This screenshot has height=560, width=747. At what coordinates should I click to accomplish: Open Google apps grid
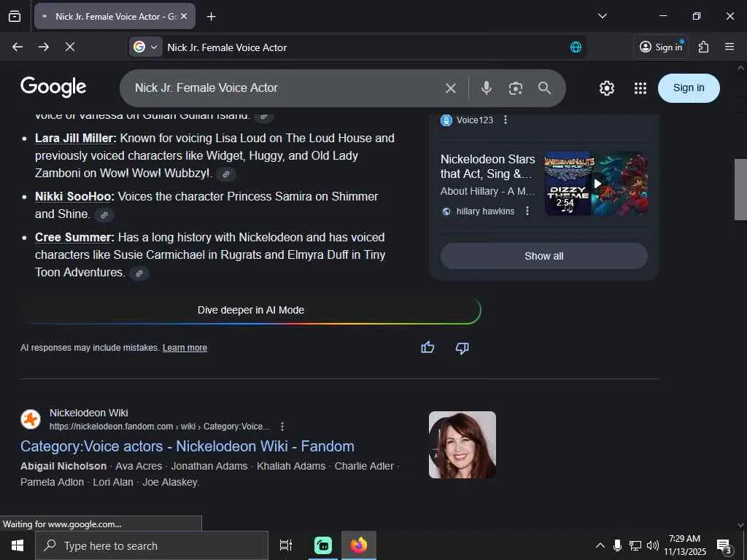tap(640, 88)
